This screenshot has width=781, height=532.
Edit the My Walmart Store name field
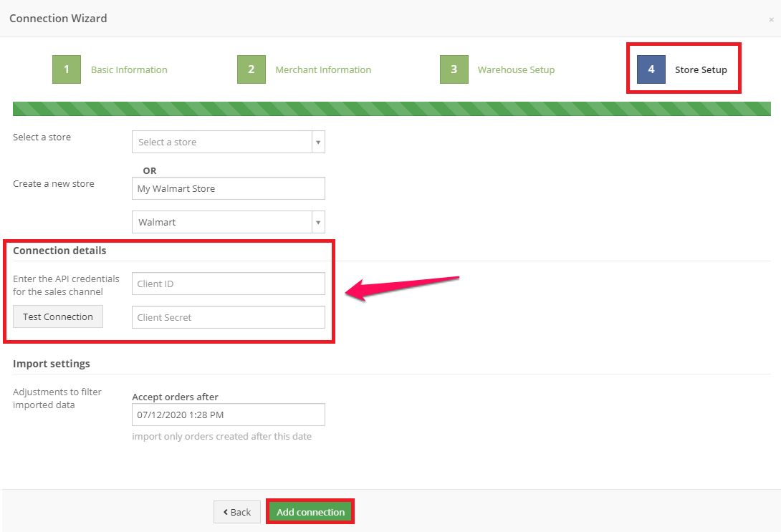(229, 188)
